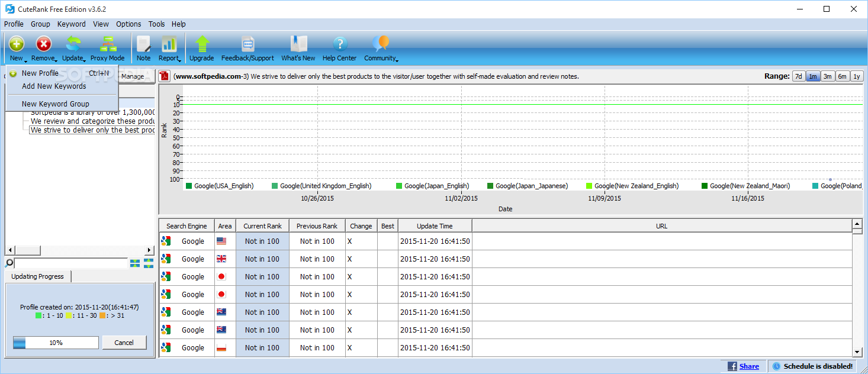
Task: Toggle the Google(Japan_Japanese) legend series
Action: [x=528, y=186]
